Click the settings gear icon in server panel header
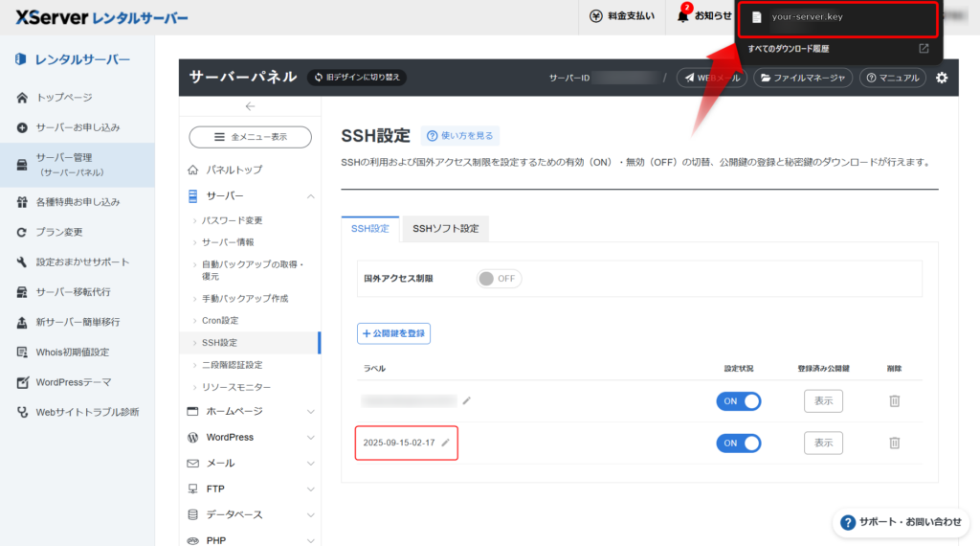The height and width of the screenshot is (546, 980). [942, 78]
